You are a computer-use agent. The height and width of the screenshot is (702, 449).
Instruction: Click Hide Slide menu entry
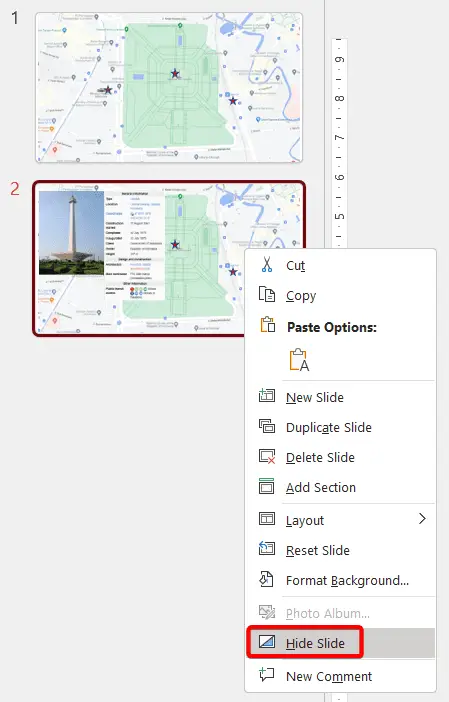[340, 643]
